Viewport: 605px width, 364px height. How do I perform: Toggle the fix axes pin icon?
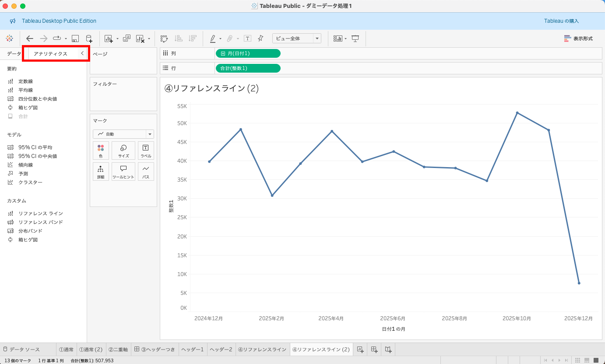tap(260, 38)
